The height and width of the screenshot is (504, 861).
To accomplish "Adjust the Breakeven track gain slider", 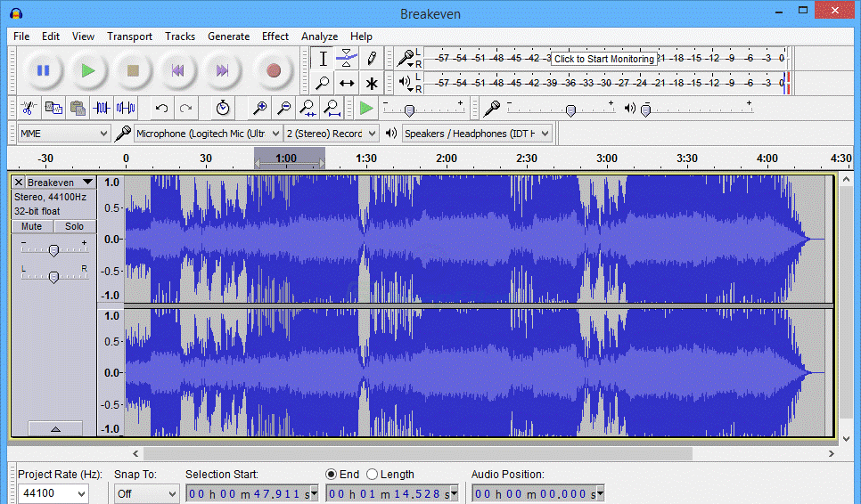I will click(x=53, y=250).
